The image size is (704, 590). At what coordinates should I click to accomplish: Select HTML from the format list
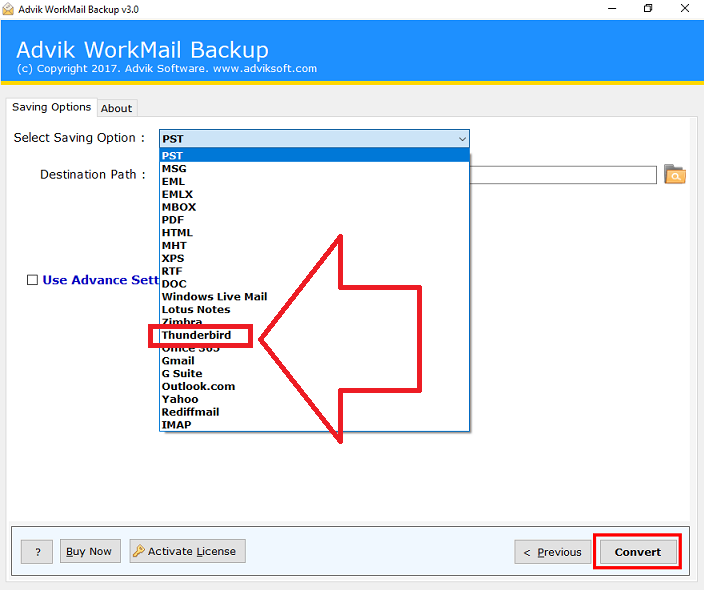pos(314,233)
